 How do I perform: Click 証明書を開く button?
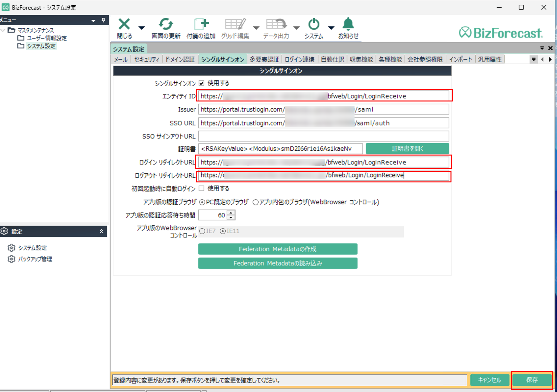pos(407,149)
